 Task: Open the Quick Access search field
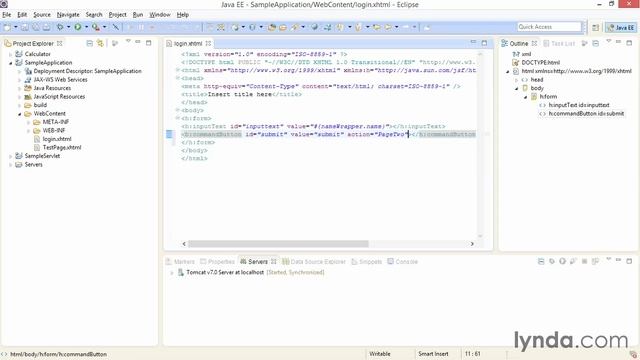click(549, 27)
